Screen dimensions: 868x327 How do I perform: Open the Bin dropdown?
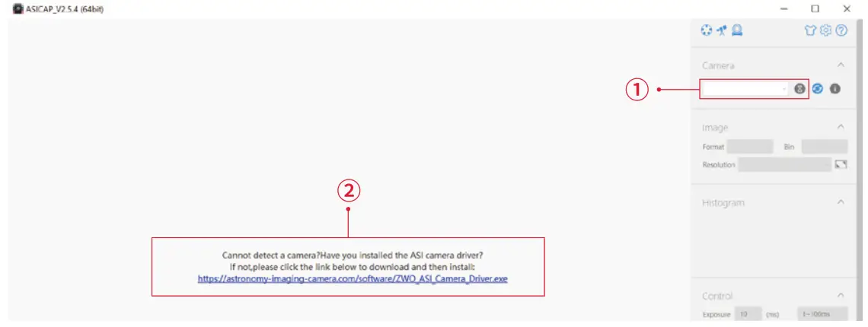click(x=825, y=148)
